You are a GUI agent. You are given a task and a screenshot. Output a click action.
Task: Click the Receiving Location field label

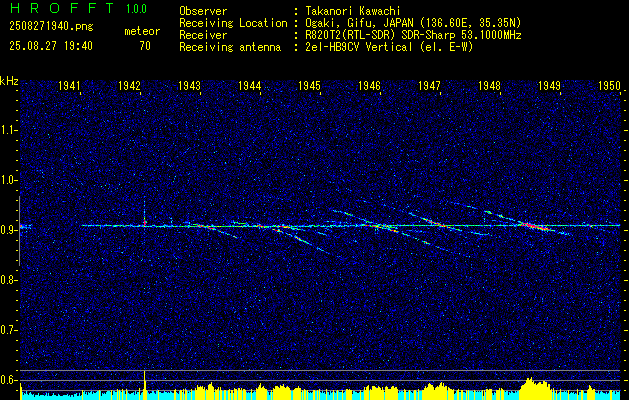pyautogui.click(x=233, y=23)
